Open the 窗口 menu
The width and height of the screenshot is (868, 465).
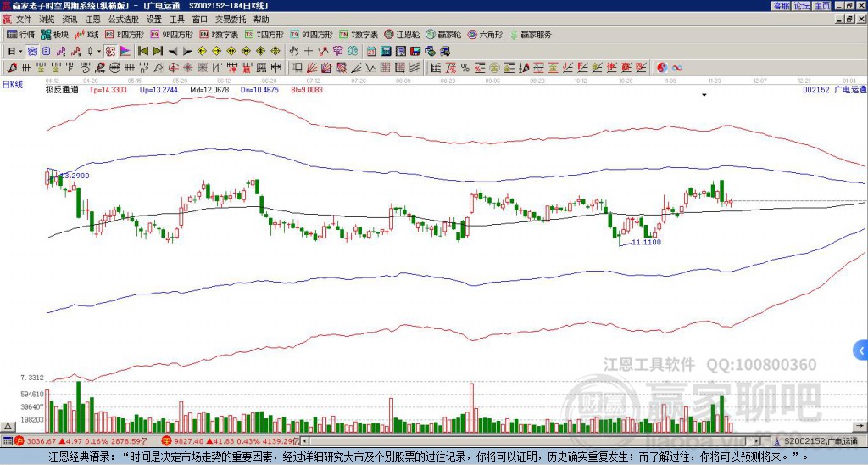click(200, 20)
